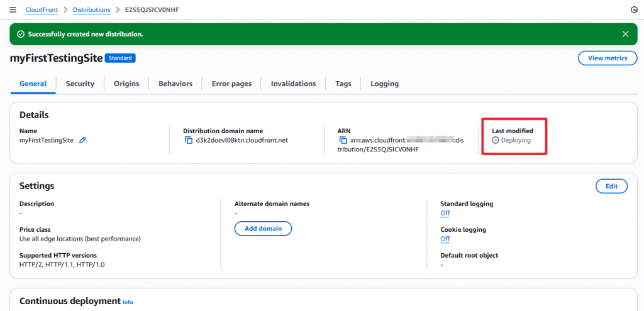This screenshot has width=644, height=311.
Task: Click the View metrics button
Action: pyautogui.click(x=608, y=58)
